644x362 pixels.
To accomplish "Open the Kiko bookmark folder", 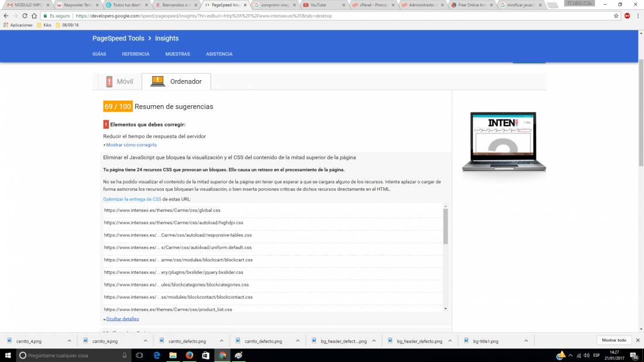I will pos(44,25).
